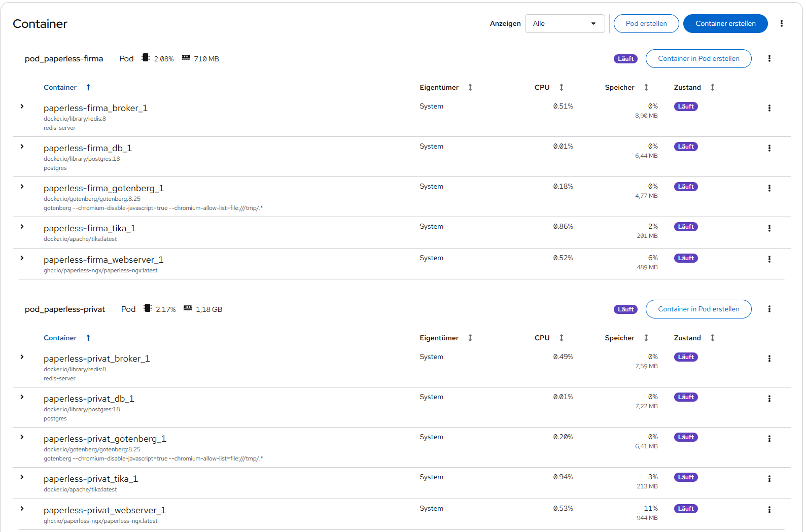Sort privat pod by Zustand column
This screenshot has height=532, width=806.
coord(693,338)
